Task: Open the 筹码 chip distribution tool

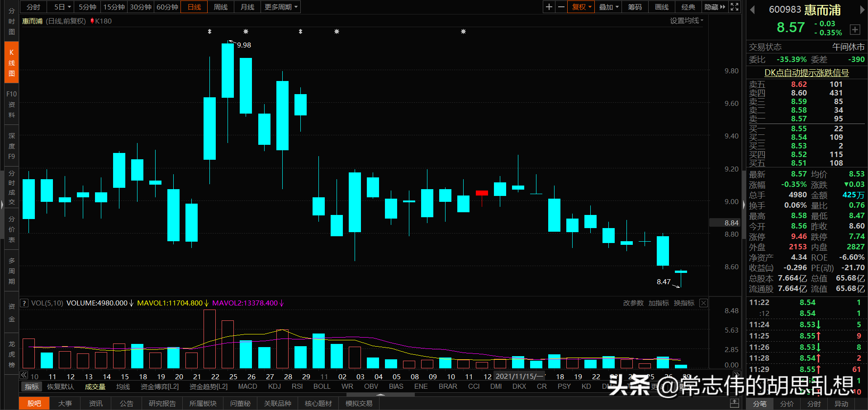Action: (x=634, y=7)
